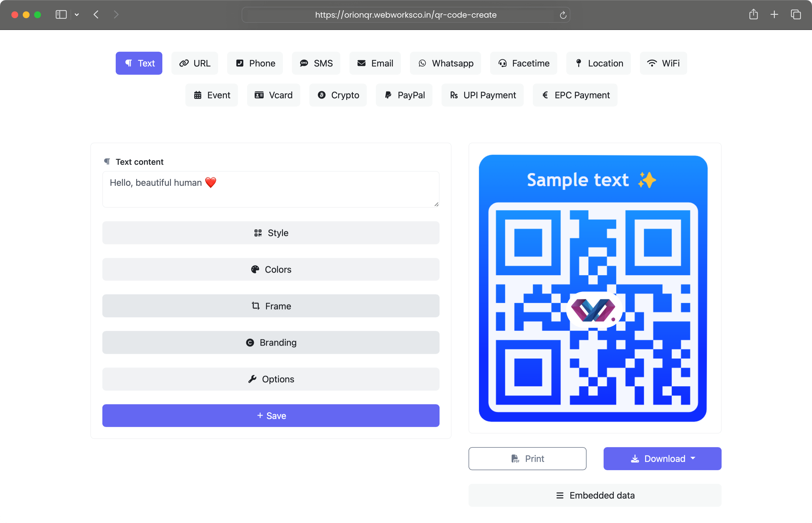Click the textarea resize handle
812x523 pixels.
[436, 204]
